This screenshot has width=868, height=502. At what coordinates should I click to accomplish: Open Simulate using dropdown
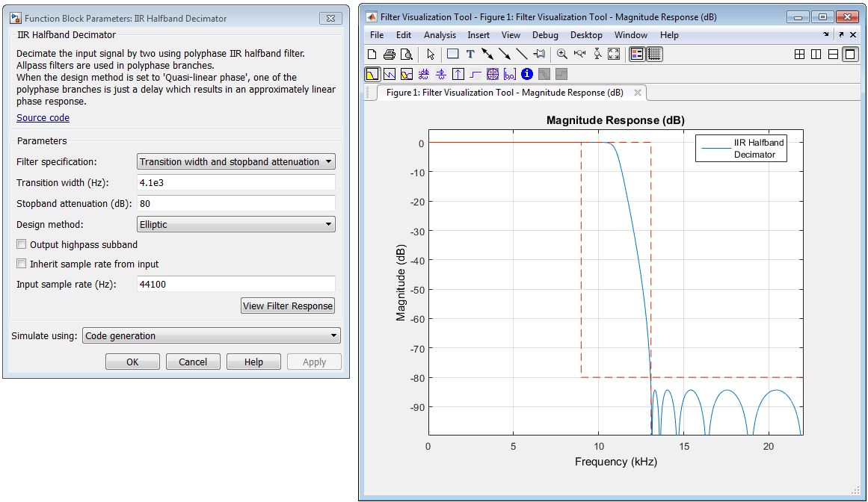click(212, 335)
